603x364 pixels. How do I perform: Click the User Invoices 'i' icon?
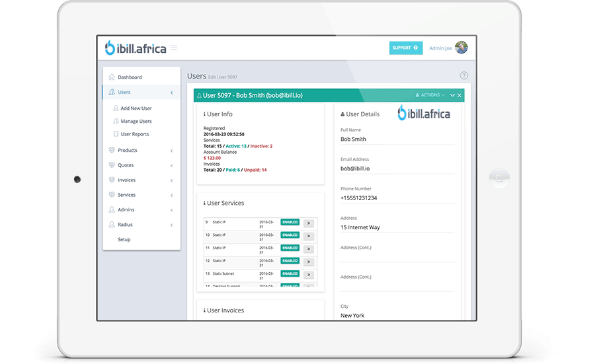(x=204, y=310)
